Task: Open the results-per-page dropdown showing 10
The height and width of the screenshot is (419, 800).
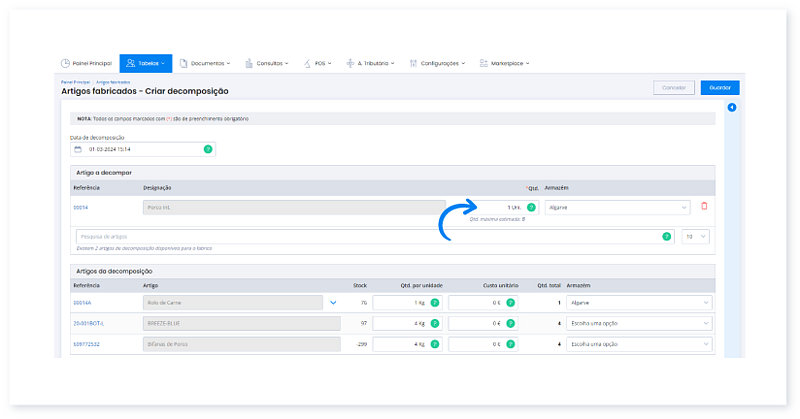Action: (x=695, y=236)
